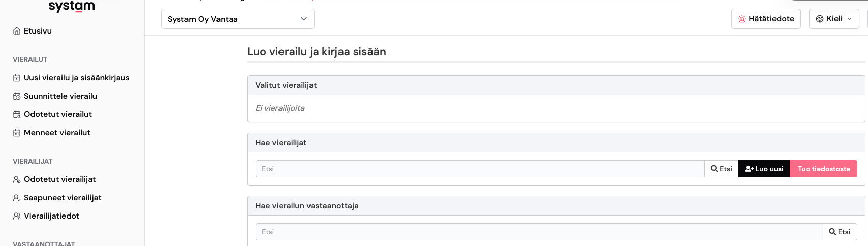Click the Odotetut vierailut calendar icon
The width and height of the screenshot is (868, 246).
coord(17,114)
